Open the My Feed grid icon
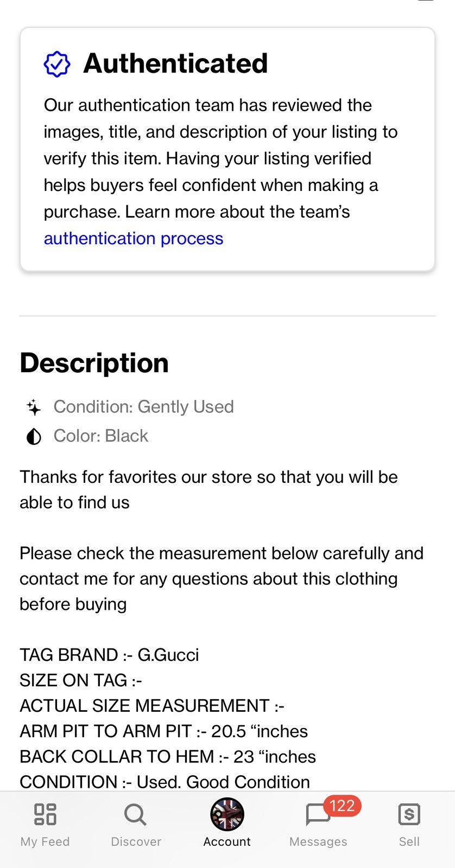455x868 pixels. tap(45, 814)
